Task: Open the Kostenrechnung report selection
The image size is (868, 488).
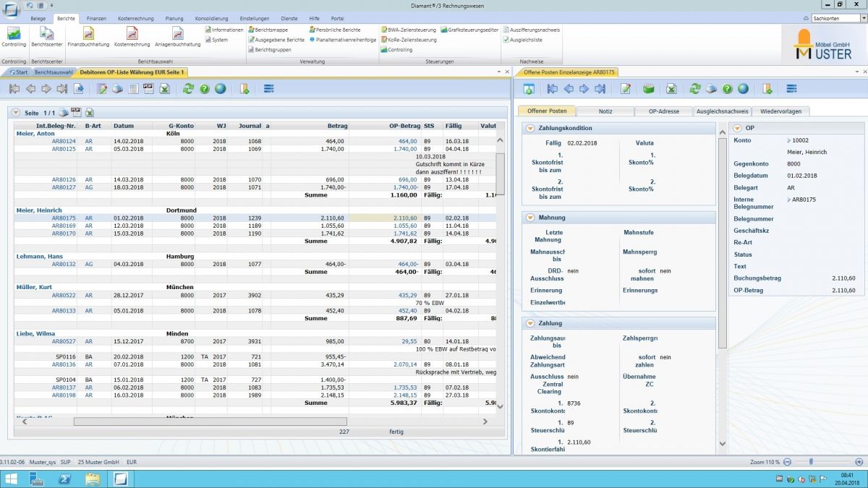Action: click(132, 37)
